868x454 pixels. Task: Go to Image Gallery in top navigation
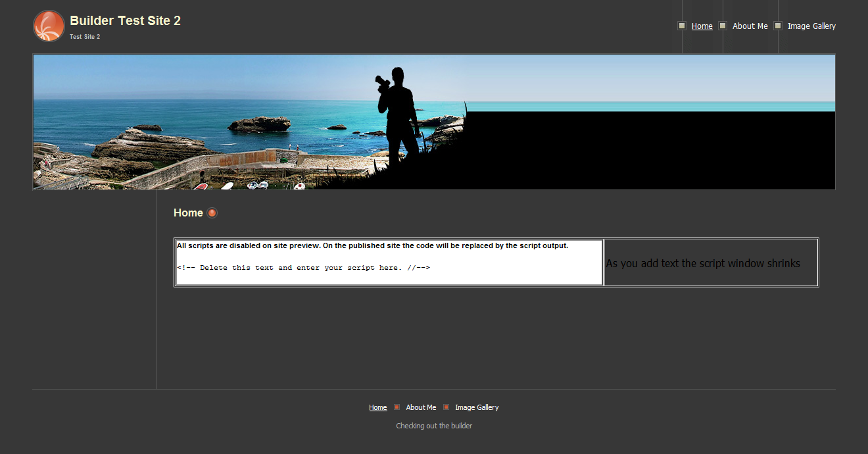click(811, 26)
